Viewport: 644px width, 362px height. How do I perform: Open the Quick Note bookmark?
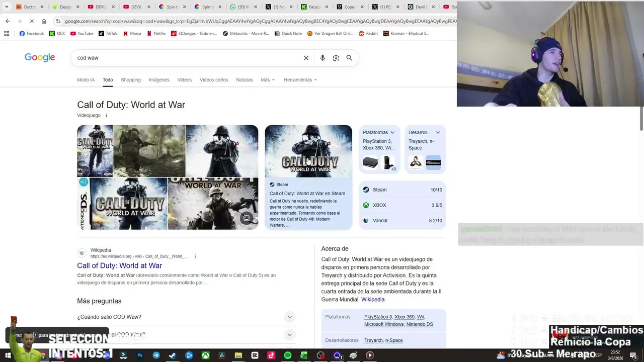pyautogui.click(x=288, y=34)
